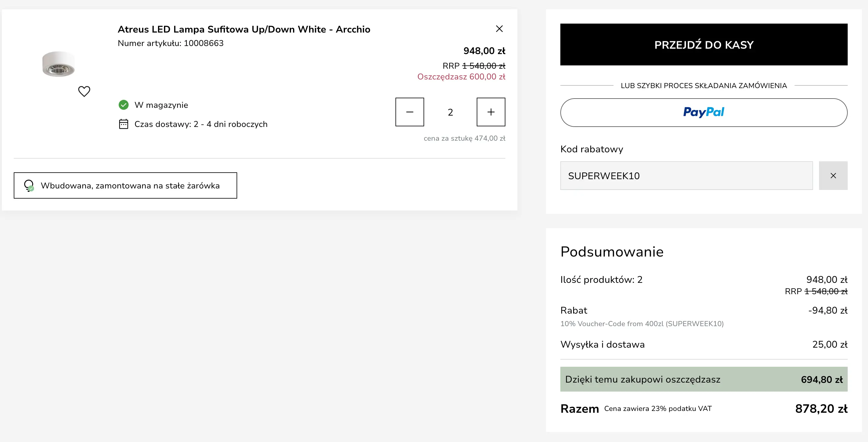Increase quantity with the plus button

tap(491, 112)
